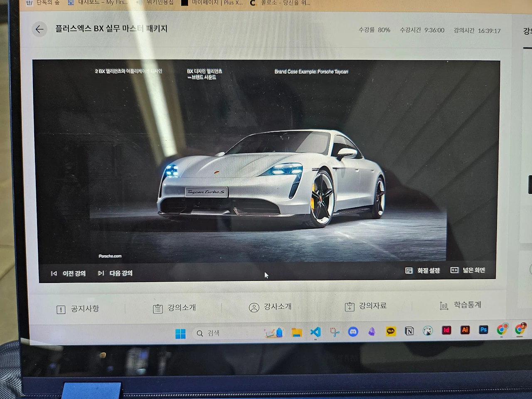Click the 'BX 디자인 엘리먼츠 —브랜드 사운드' heading
The width and height of the screenshot is (532, 399).
click(204, 74)
